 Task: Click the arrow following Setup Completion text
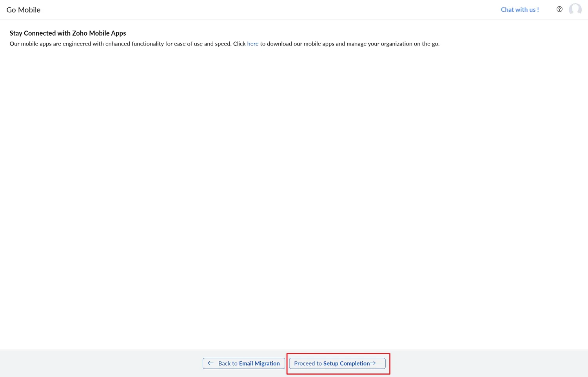[x=373, y=363]
